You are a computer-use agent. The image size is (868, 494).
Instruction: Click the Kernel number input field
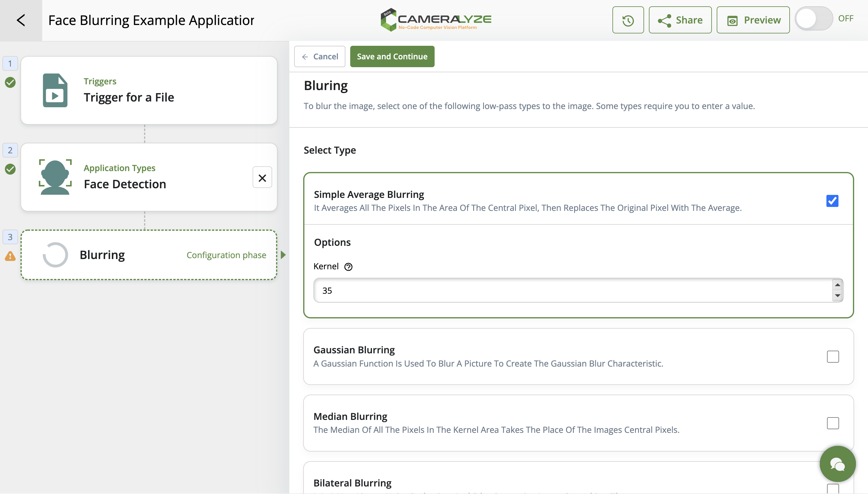[570, 290]
